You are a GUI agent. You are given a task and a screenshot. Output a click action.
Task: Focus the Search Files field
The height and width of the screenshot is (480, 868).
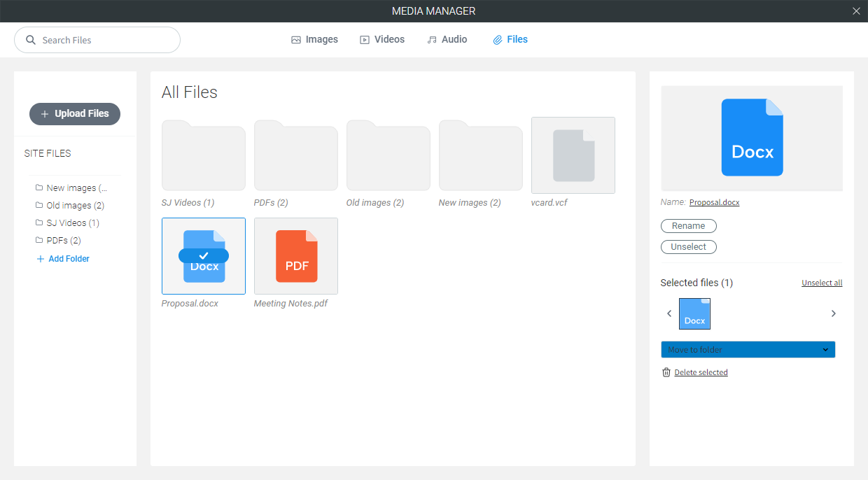coord(97,40)
